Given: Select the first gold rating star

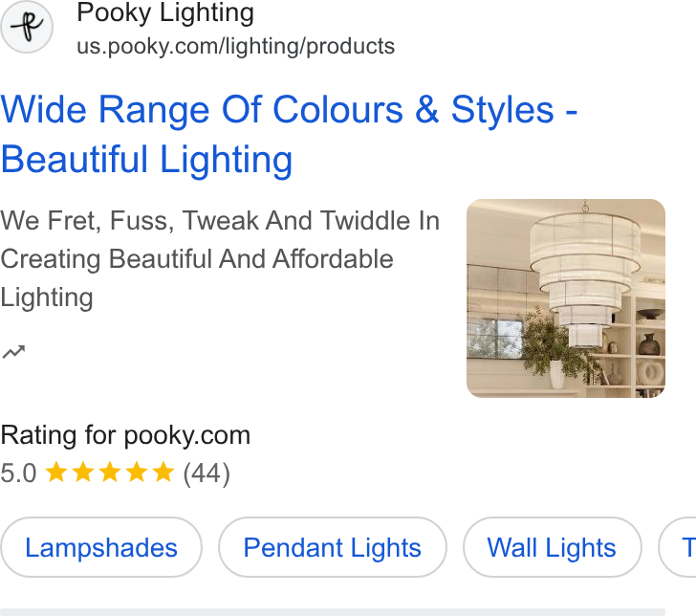Looking at the screenshot, I should (x=56, y=472).
